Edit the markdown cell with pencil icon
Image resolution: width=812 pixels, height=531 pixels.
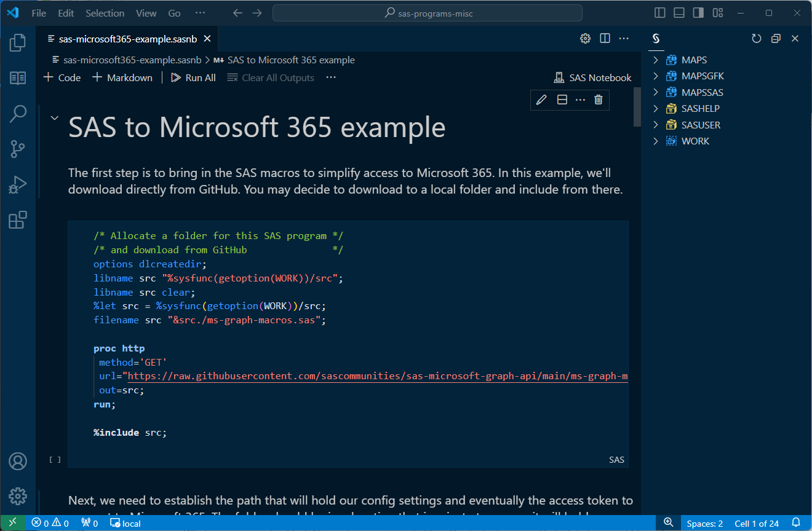tap(542, 100)
